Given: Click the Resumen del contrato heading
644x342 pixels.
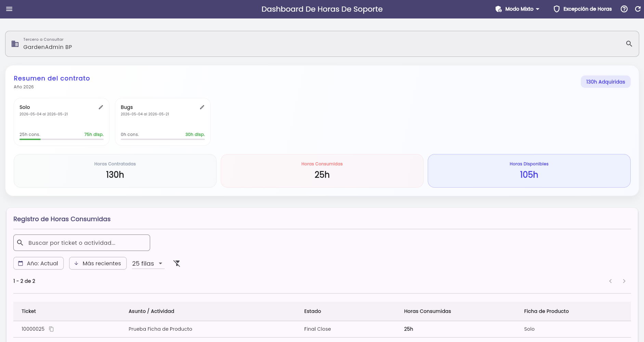Looking at the screenshot, I should coord(52,78).
